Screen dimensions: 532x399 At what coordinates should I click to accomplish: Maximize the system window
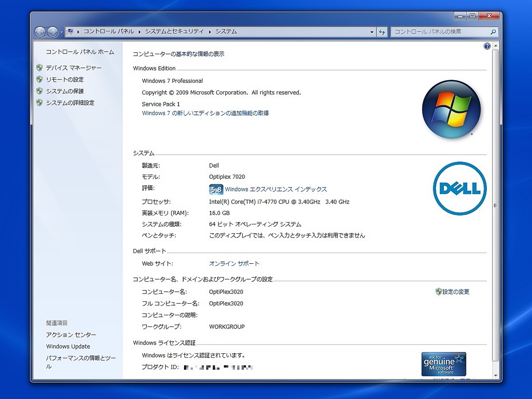click(x=472, y=16)
